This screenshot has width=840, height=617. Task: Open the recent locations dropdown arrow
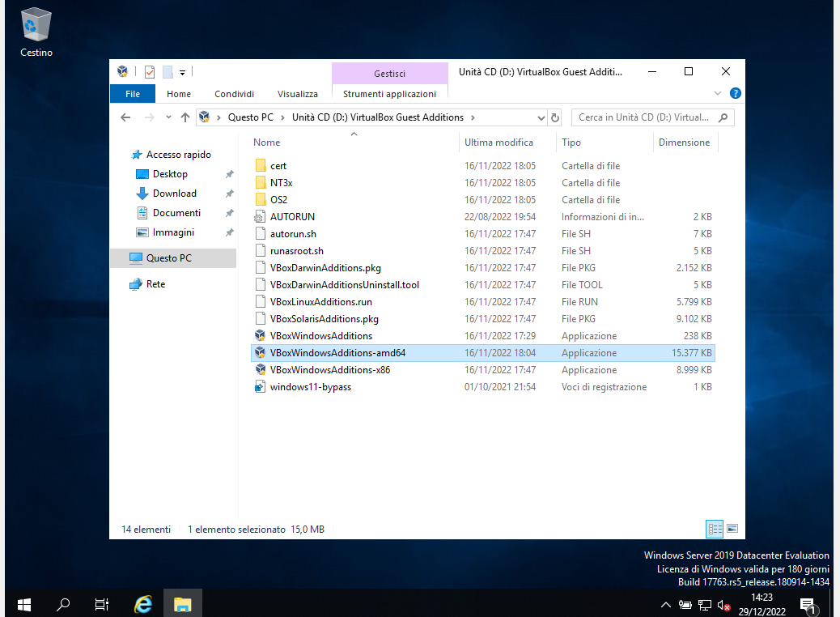click(x=168, y=117)
